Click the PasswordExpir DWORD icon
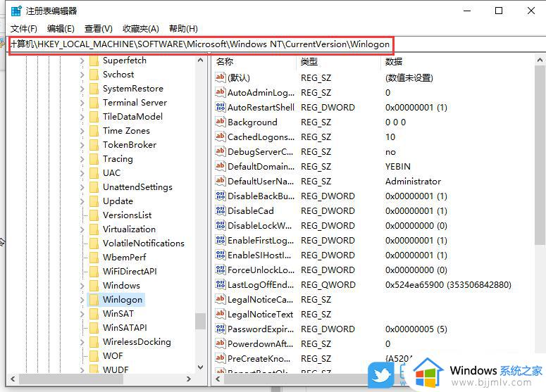Image resolution: width=546 pixels, height=392 pixels. [220, 329]
